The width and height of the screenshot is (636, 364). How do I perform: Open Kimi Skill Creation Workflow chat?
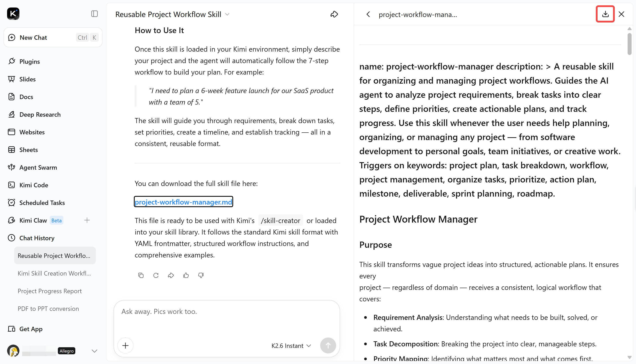click(54, 273)
